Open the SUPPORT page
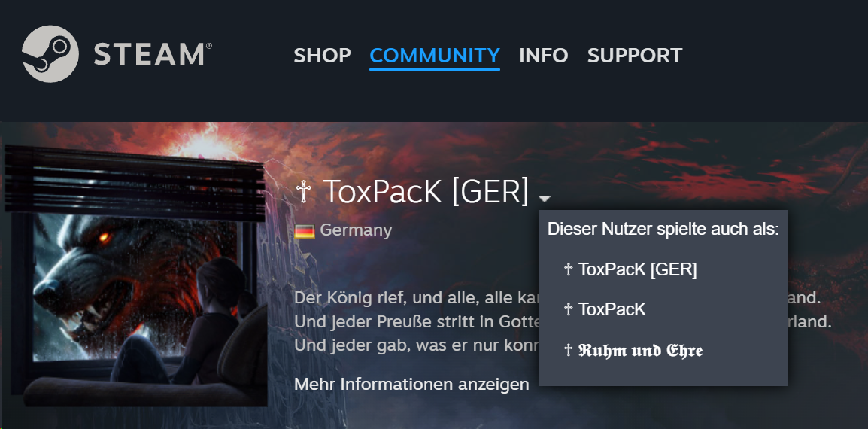Screen dimensions: 868x429 click(635, 56)
